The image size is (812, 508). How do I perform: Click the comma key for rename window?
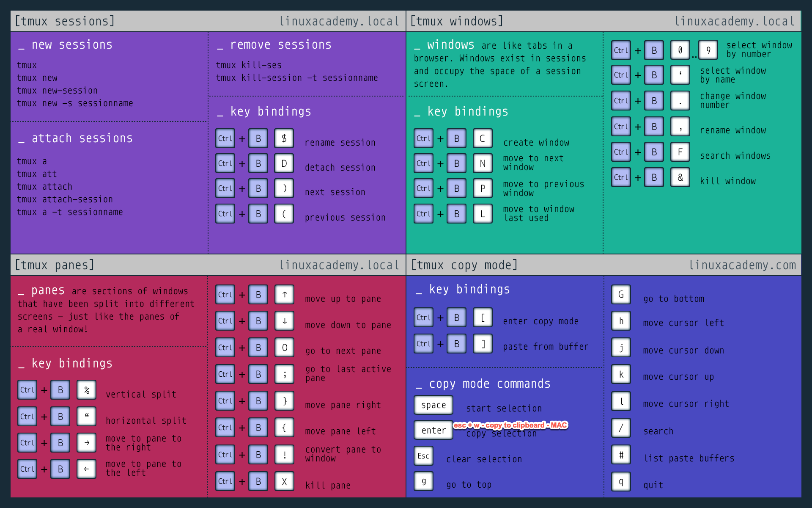[x=680, y=127]
